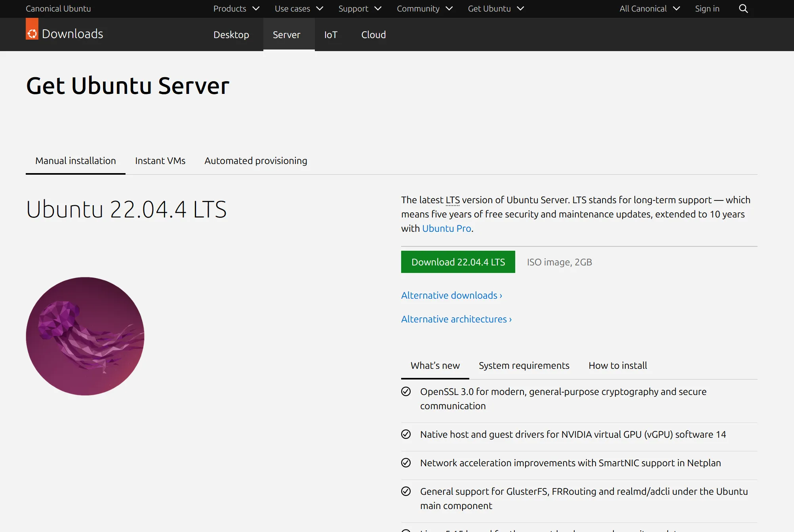Click the Ubuntu 22.04 jellyfish mascot image
The image size is (794, 532).
[85, 336]
